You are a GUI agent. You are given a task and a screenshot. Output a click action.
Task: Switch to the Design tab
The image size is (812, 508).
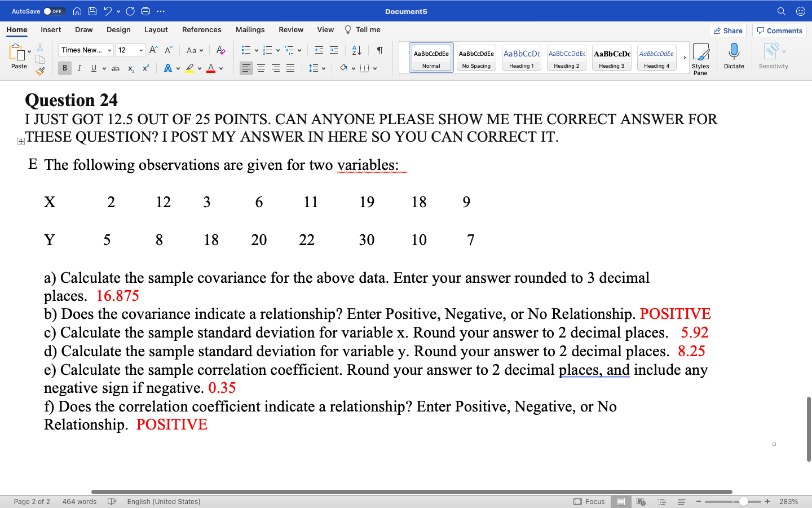pyautogui.click(x=118, y=29)
